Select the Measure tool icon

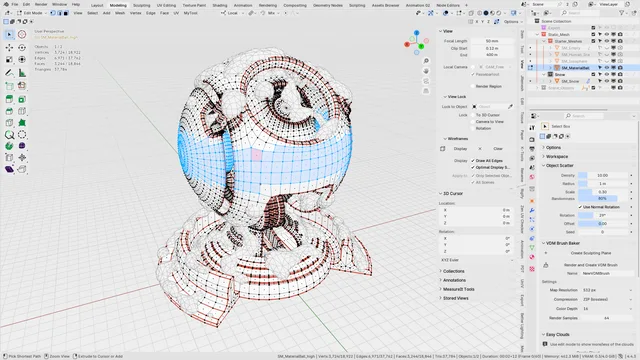pyautogui.click(x=22, y=73)
